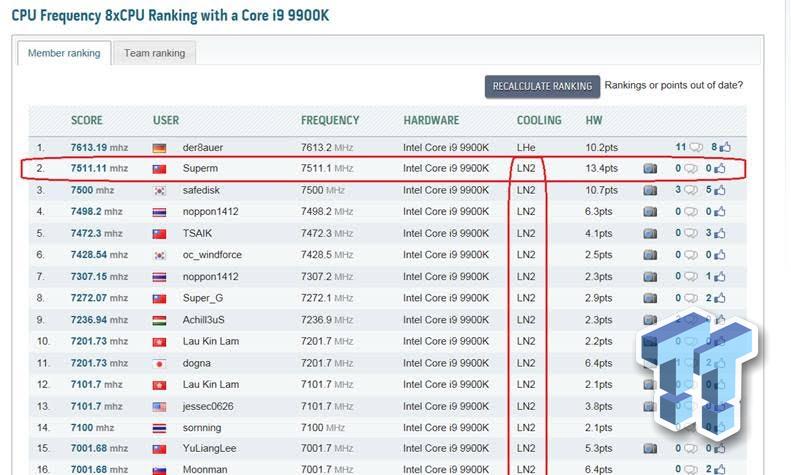Viewport: 791px width, 475px height.
Task: Open the camera icon in TSAIK's row
Action: point(650,233)
